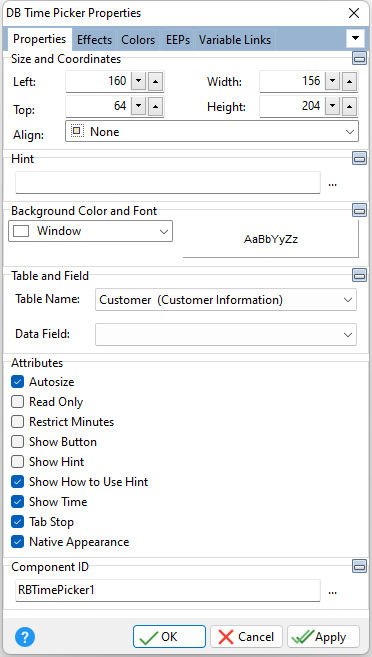Viewport: 372px width, 657px height.
Task: Click the Top value field 64
Action: tap(98, 107)
